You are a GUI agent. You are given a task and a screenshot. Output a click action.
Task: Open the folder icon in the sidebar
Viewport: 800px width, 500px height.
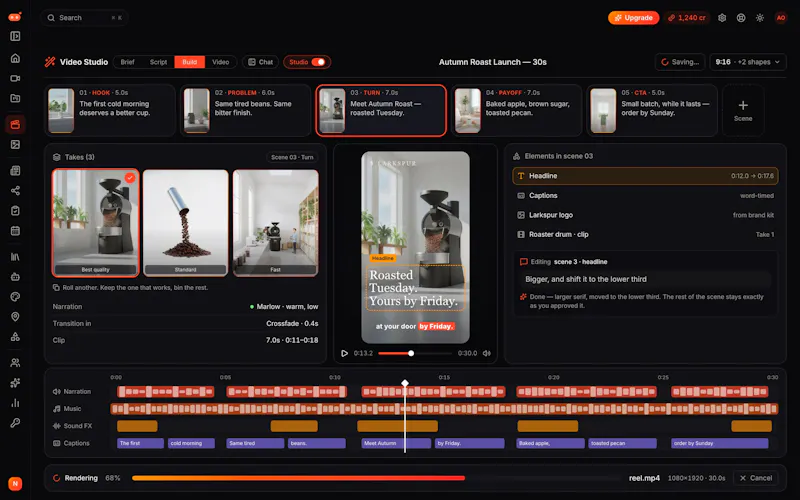point(15,98)
